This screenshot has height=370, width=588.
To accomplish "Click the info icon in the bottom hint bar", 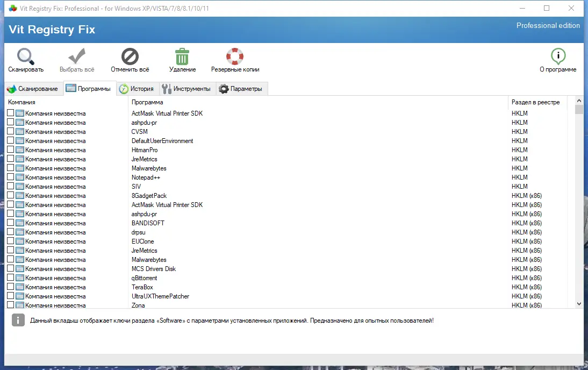I will (x=18, y=320).
